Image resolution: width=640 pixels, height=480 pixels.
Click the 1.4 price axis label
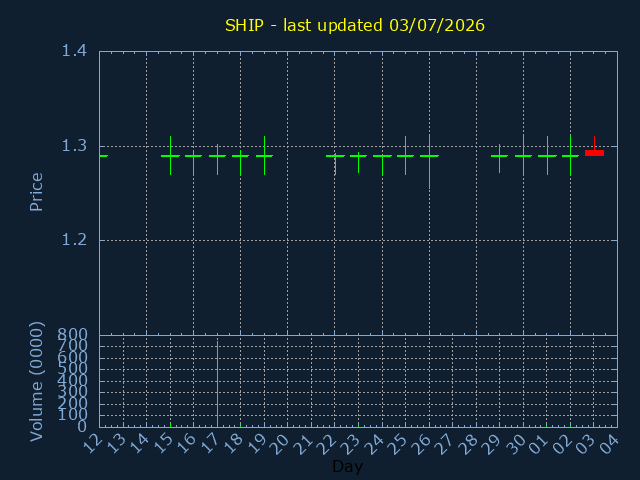pyautogui.click(x=74, y=51)
